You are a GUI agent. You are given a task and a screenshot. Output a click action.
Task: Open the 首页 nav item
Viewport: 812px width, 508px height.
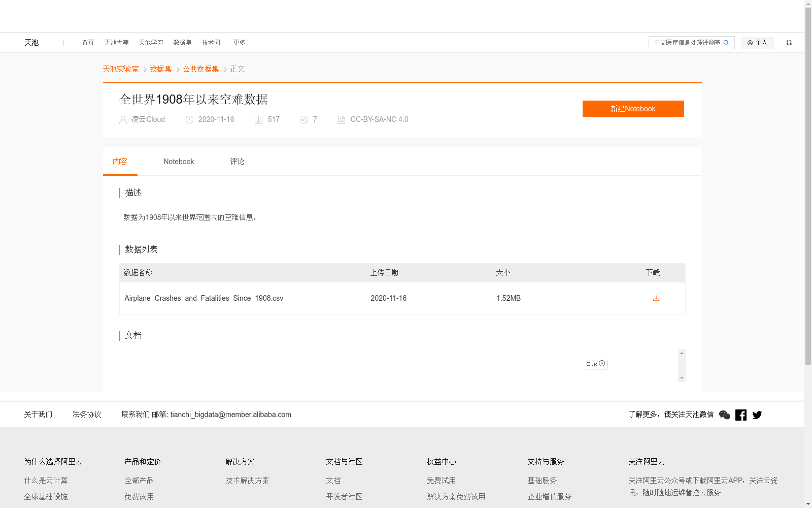88,43
